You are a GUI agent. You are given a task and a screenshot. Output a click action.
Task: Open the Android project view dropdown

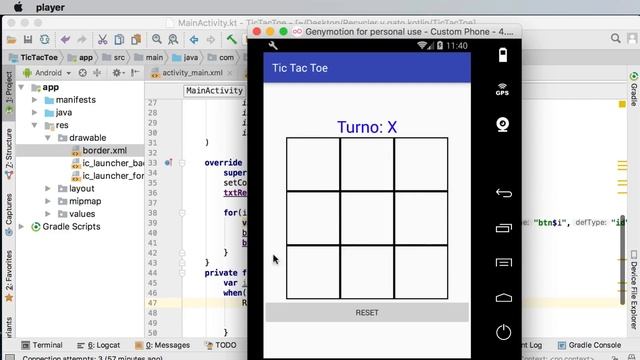(47, 73)
